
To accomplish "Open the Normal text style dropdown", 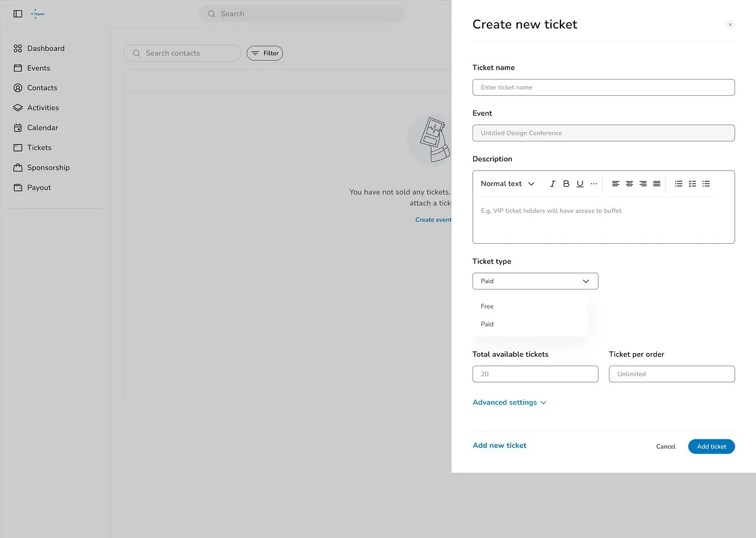I will tap(508, 184).
